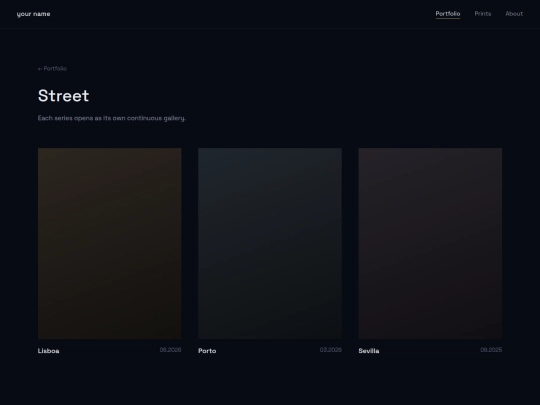
Task: Select the date next to Lisboa
Action: 170,350
